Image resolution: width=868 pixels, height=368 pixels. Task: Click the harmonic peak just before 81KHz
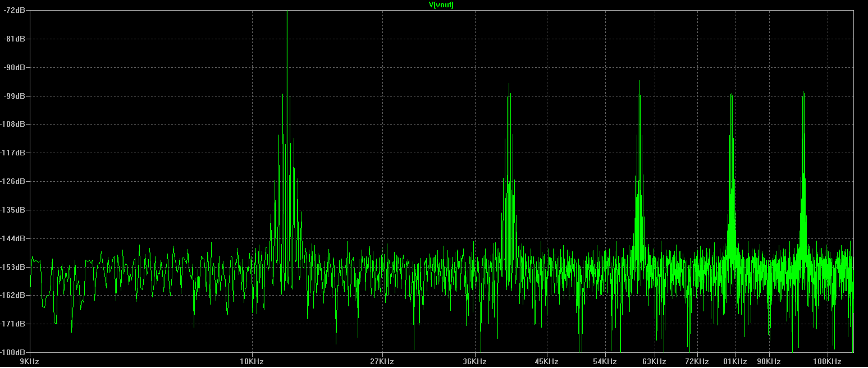pyautogui.click(x=731, y=95)
